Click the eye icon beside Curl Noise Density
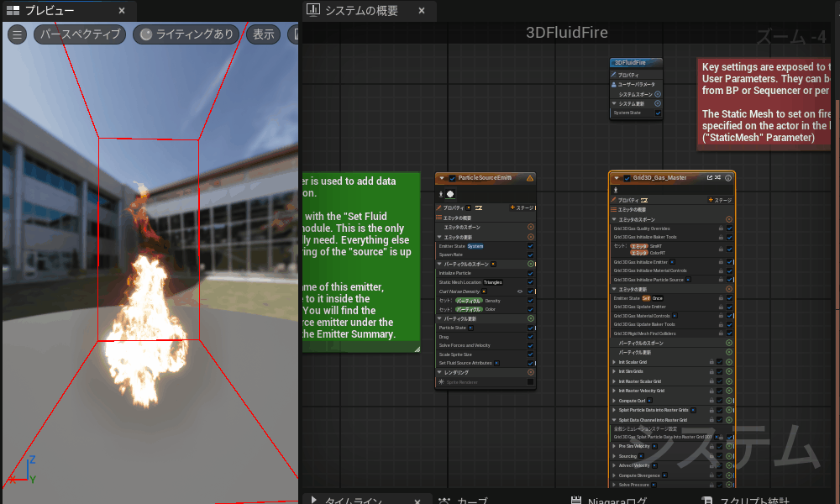 [x=520, y=291]
